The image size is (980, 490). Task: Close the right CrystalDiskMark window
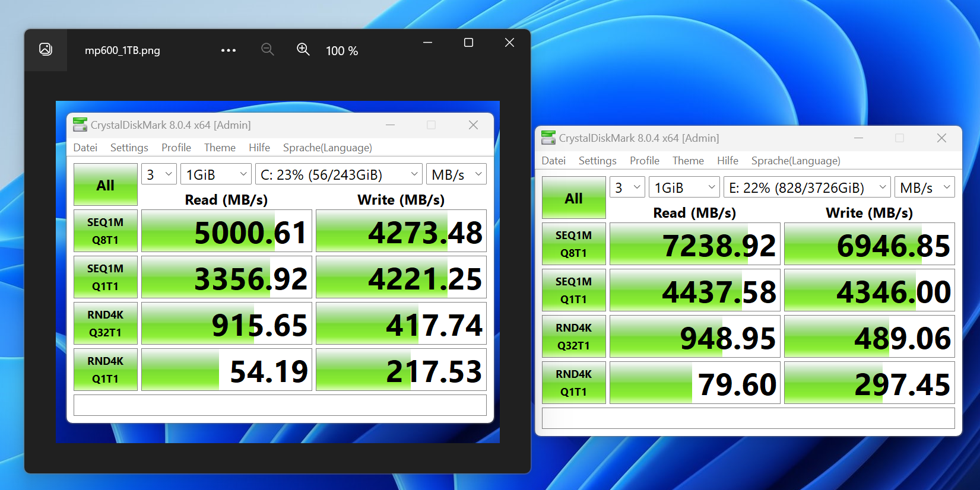pos(941,138)
